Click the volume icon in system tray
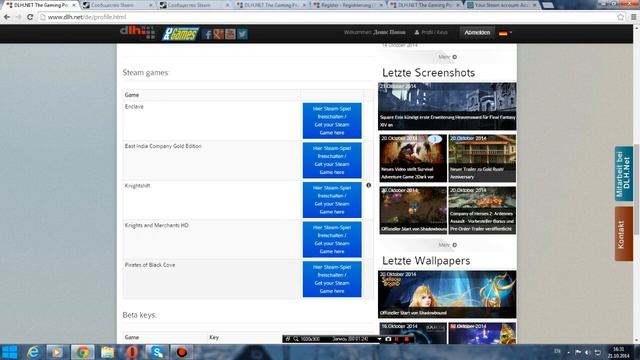 588,352
